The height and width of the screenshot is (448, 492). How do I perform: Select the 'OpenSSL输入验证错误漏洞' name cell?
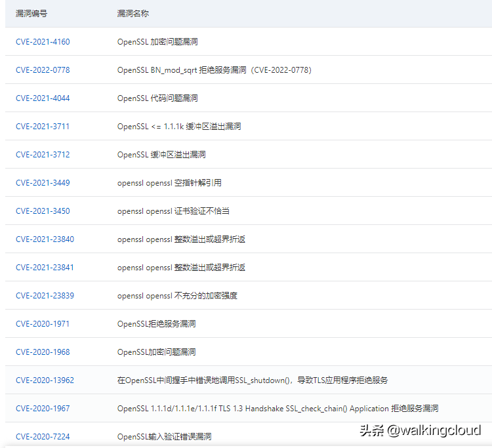click(x=165, y=437)
